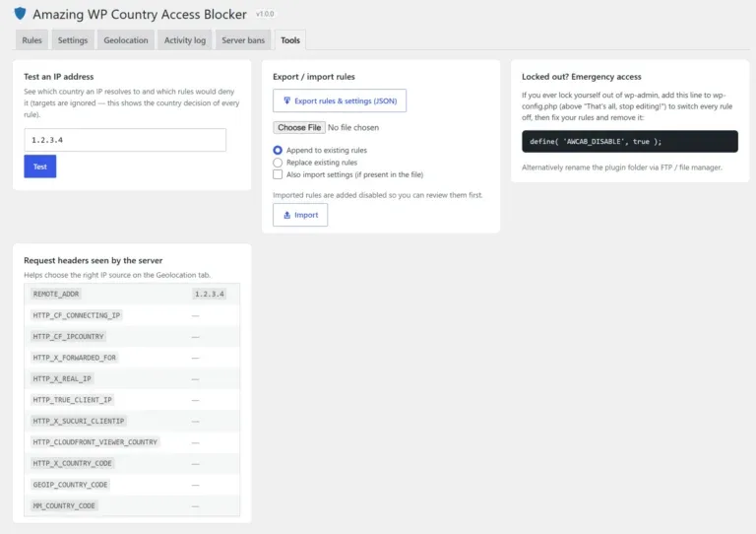Click the upload icon on Import button
This screenshot has height=534, width=756.
286,215
